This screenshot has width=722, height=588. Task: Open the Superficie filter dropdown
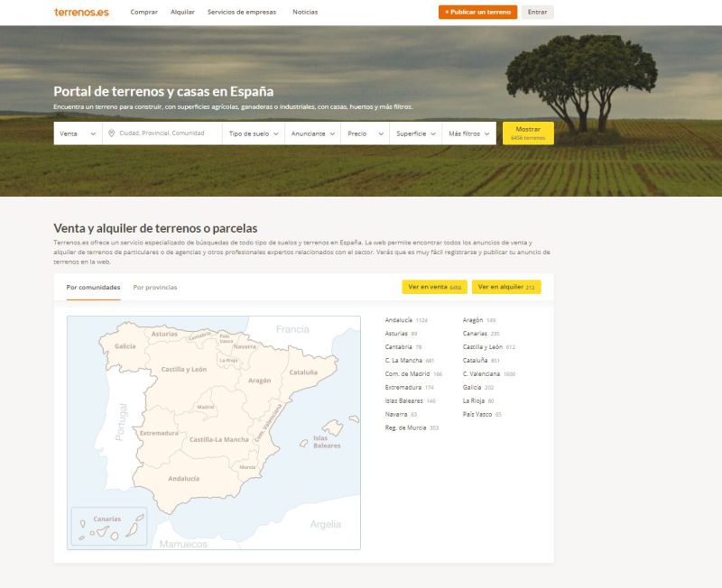pos(415,133)
